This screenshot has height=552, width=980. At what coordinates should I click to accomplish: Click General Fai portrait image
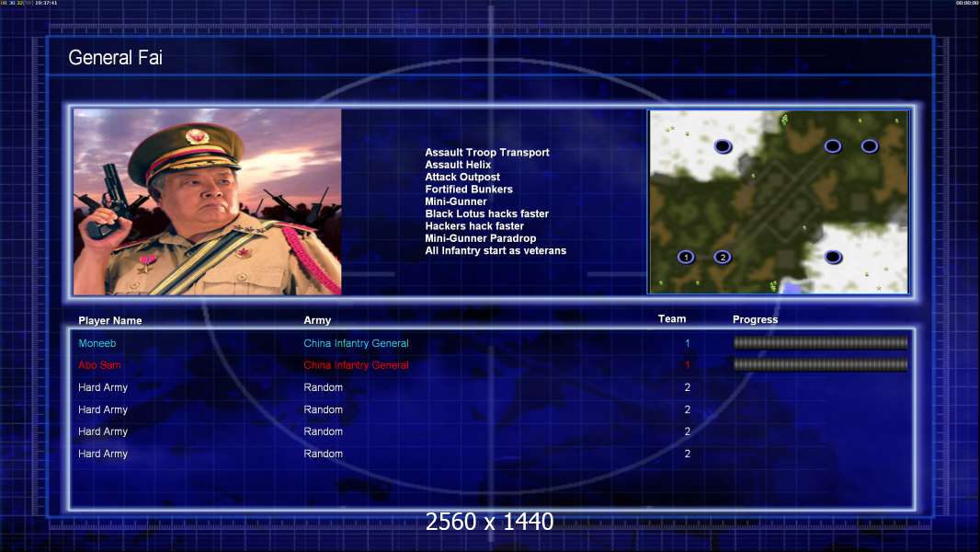tap(208, 201)
